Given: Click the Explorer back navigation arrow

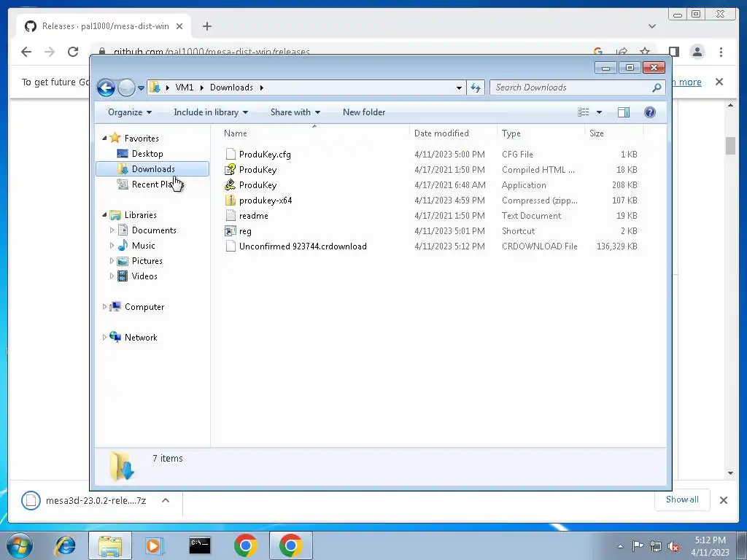Looking at the screenshot, I should 107,87.
